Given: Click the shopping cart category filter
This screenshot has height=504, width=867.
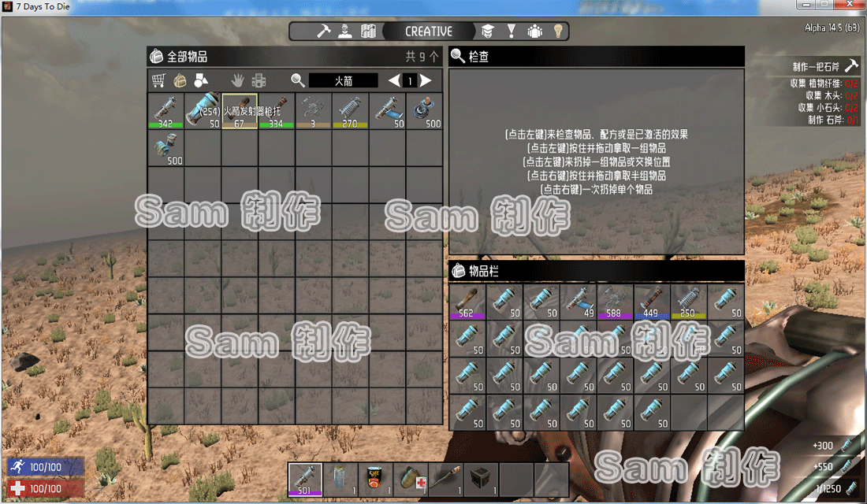Looking at the screenshot, I should coord(158,80).
